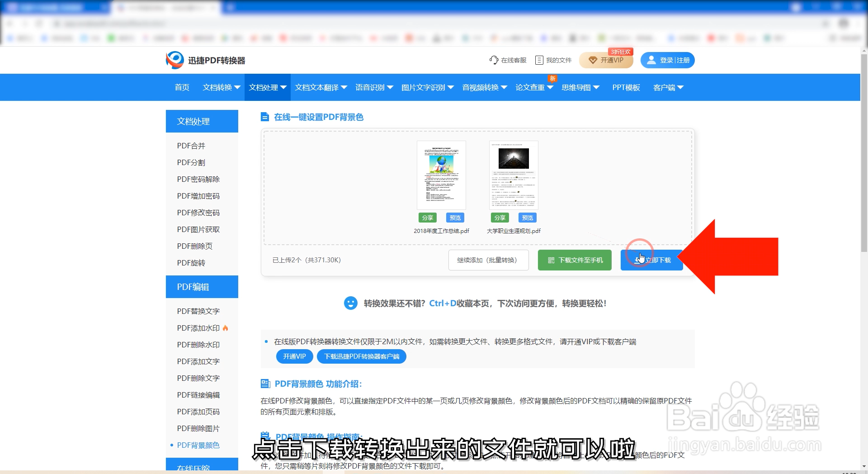The width and height of the screenshot is (868, 474).
Task: Click the file name 大学职业生涯规划.pdf
Action: 514,231
